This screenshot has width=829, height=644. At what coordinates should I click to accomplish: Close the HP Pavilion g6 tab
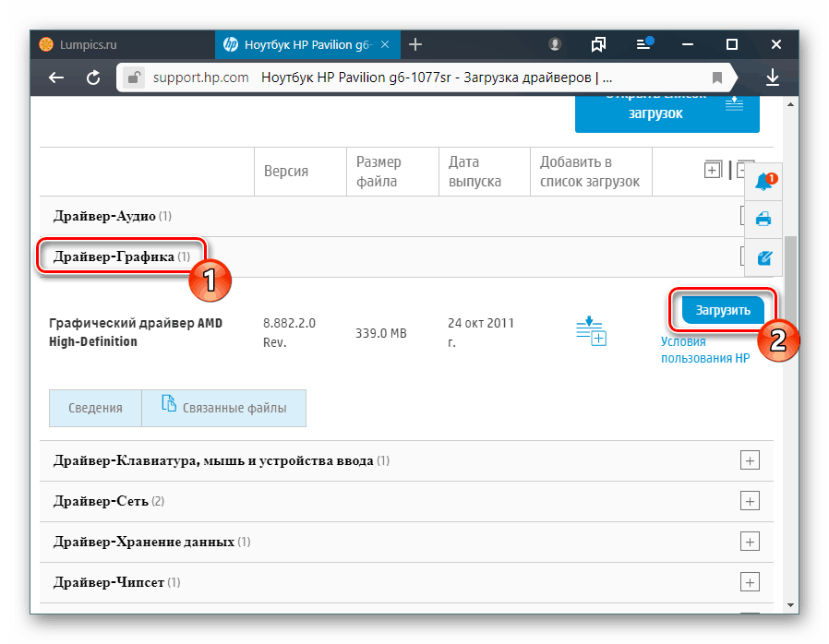click(385, 44)
